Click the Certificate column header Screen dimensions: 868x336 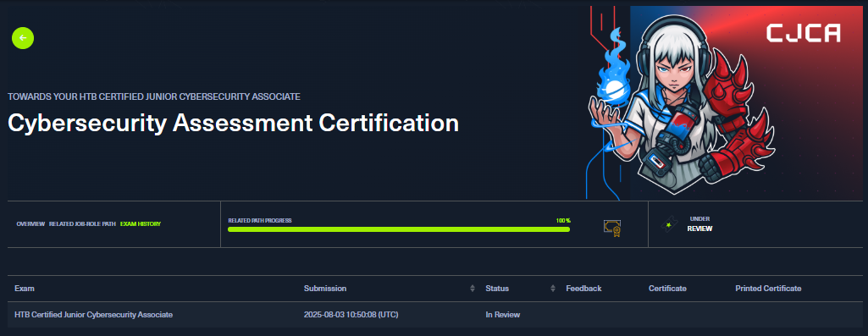point(667,289)
